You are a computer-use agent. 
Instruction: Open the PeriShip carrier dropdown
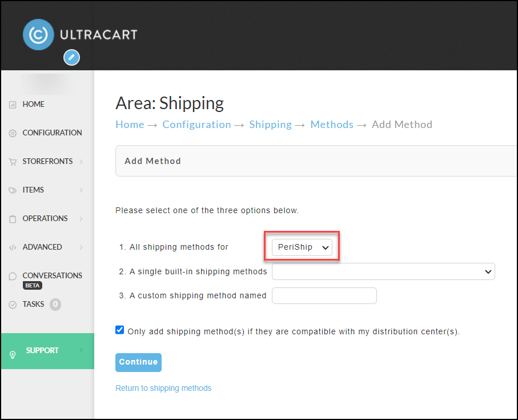[x=302, y=247]
